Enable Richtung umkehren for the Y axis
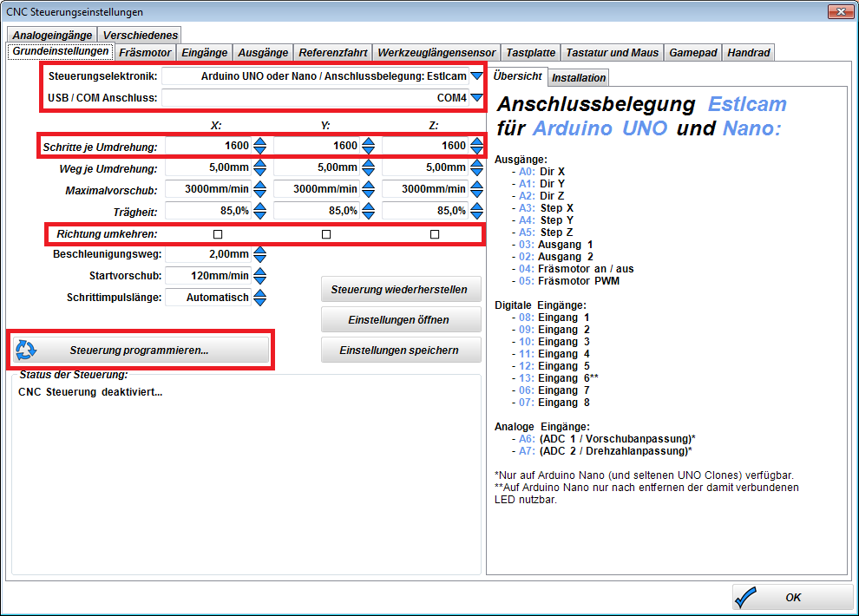Screen dimensions: 859x616 coord(325,233)
